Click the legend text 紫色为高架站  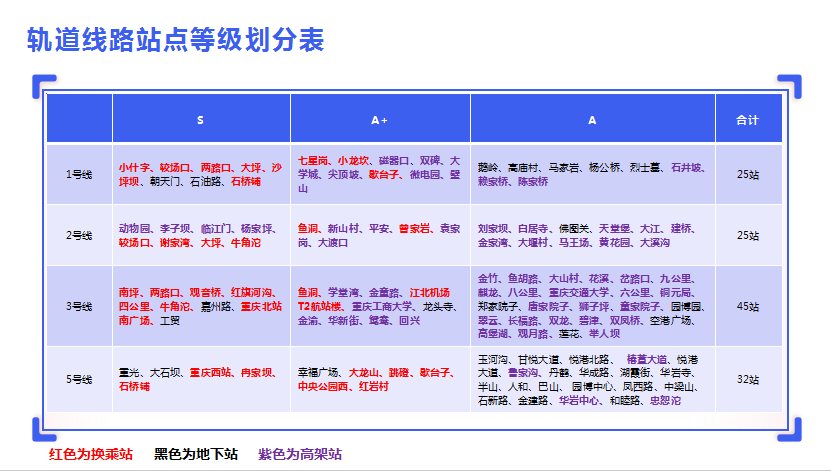(300, 454)
